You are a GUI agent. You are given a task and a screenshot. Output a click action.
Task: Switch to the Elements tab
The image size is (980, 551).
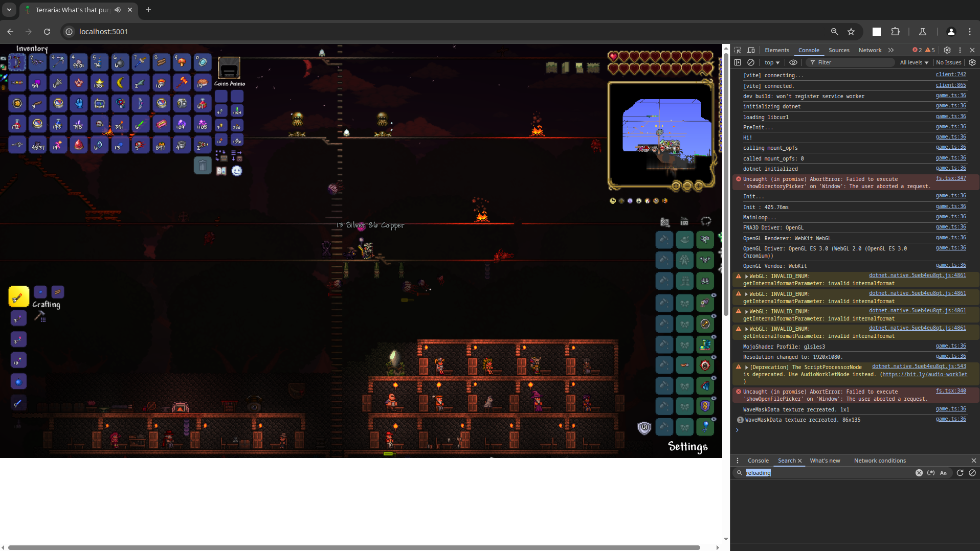pyautogui.click(x=777, y=50)
